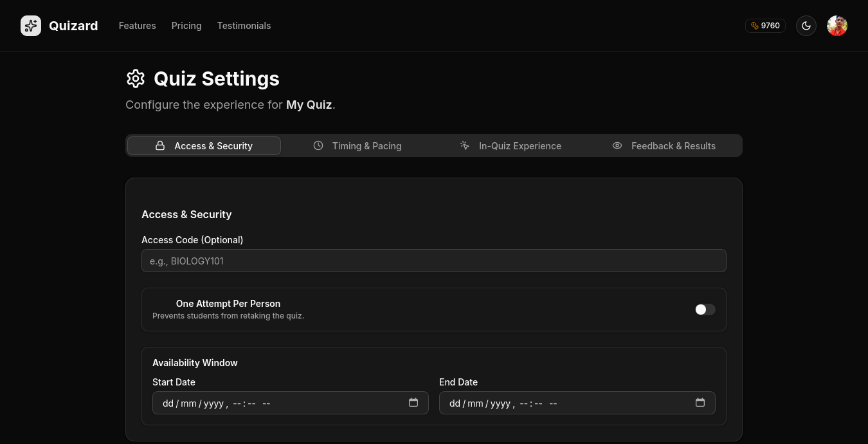
Task: Visit the Testimonials link
Action: 244,26
